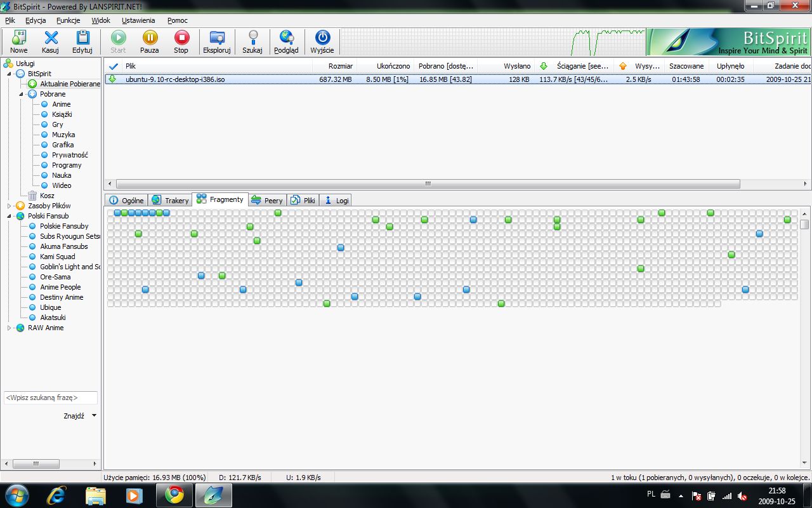Screen dimensions: 812x508
Task: Pause the torrent with Pauza icon
Action: point(150,38)
